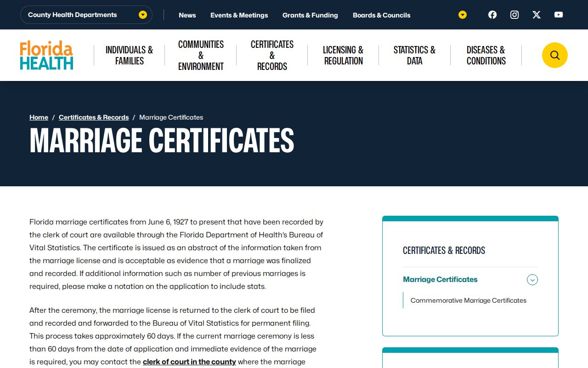Open the yellow arrow dropdown beside Boards & Councils

pyautogui.click(x=463, y=15)
